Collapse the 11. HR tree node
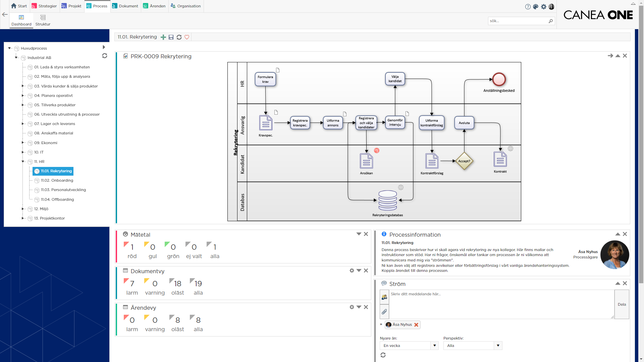The image size is (644, 362). [23, 162]
